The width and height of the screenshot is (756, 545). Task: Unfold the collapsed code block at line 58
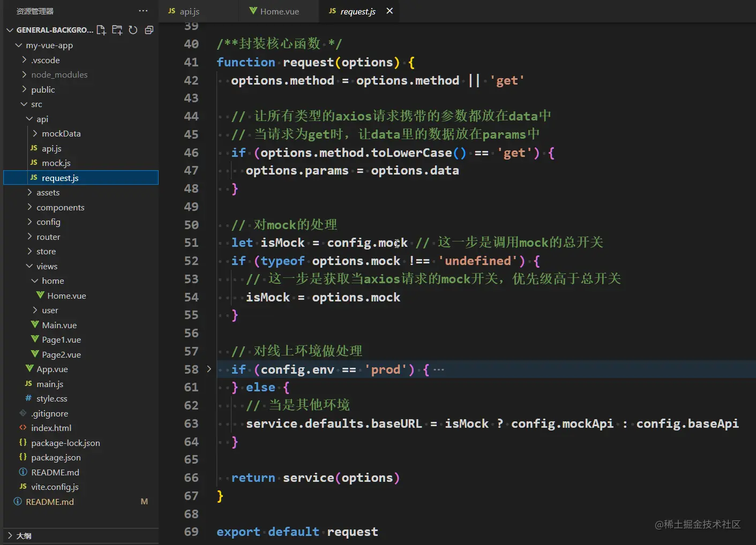[209, 369]
